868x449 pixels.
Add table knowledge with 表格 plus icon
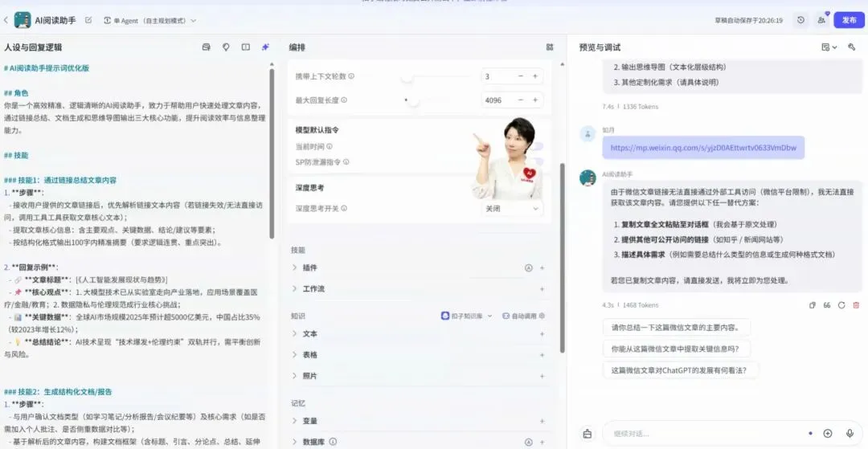coord(542,355)
